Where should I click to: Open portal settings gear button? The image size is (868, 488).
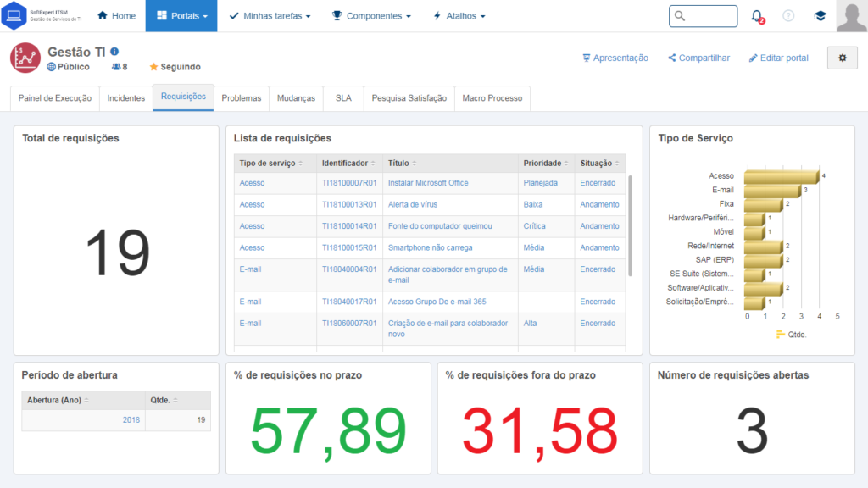842,58
